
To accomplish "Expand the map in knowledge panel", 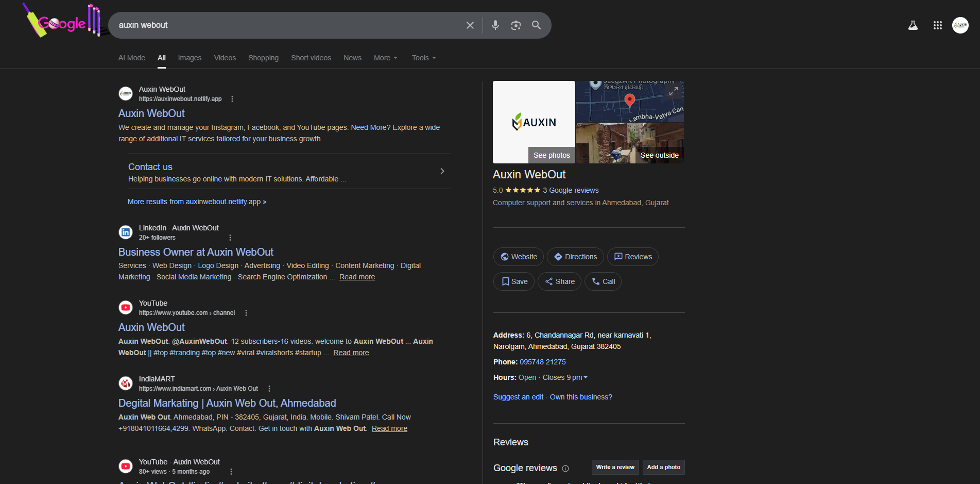I will (x=673, y=91).
